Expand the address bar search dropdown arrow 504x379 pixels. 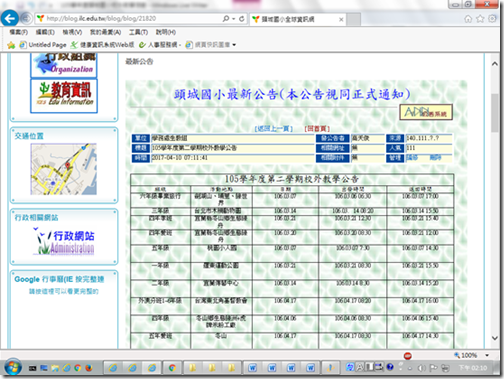(234, 19)
